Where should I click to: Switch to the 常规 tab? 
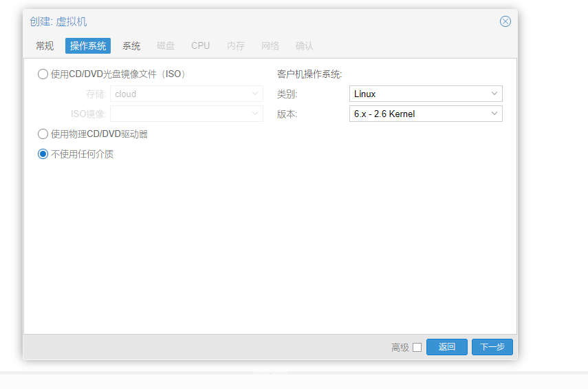pyautogui.click(x=45, y=46)
